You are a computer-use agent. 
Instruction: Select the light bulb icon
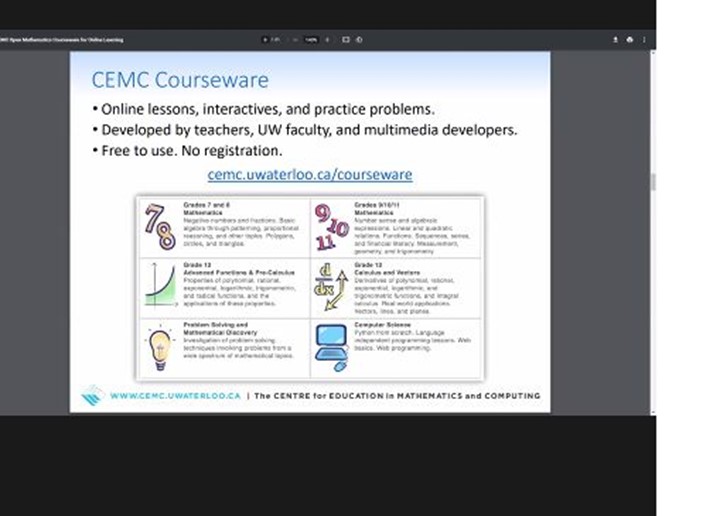[x=159, y=348]
